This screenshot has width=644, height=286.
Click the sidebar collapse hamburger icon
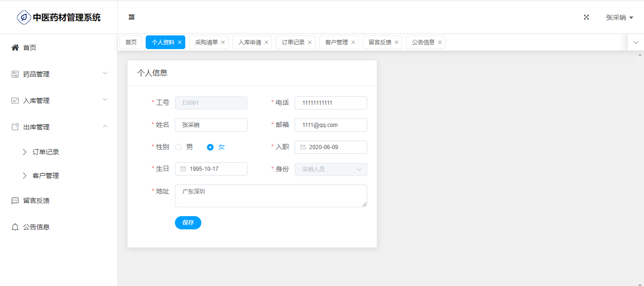[x=132, y=17]
